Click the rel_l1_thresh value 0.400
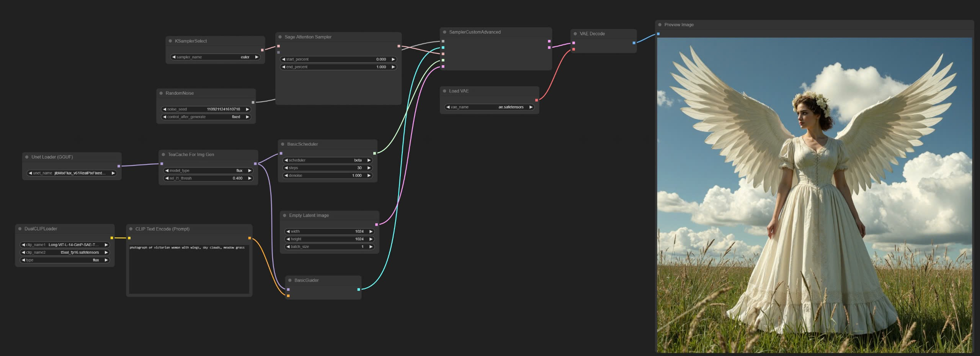Screen dimensions: 980x356 237,178
